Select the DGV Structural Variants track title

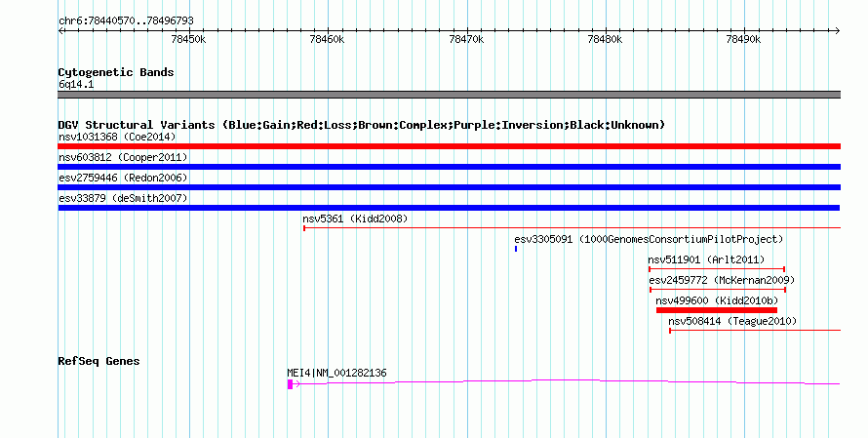pyautogui.click(x=362, y=125)
